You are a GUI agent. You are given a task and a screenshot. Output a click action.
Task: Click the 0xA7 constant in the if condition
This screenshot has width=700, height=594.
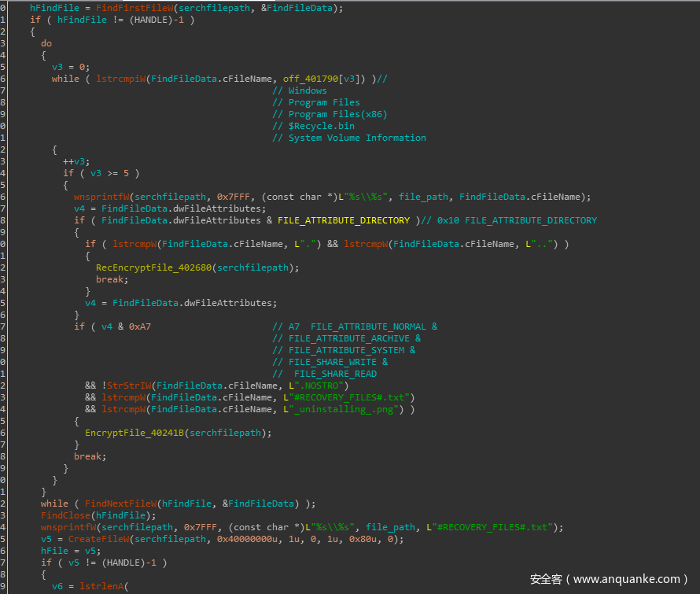(x=140, y=327)
